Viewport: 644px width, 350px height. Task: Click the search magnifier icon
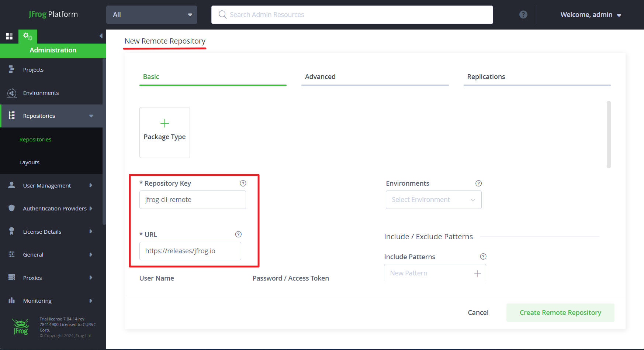222,14
